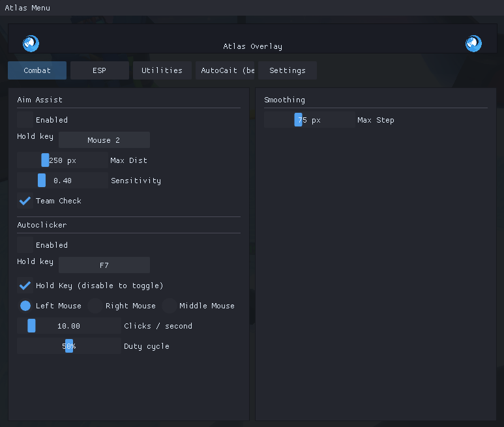Click the Mouse 2 hold key button
This screenshot has height=427, width=504.
click(x=104, y=140)
